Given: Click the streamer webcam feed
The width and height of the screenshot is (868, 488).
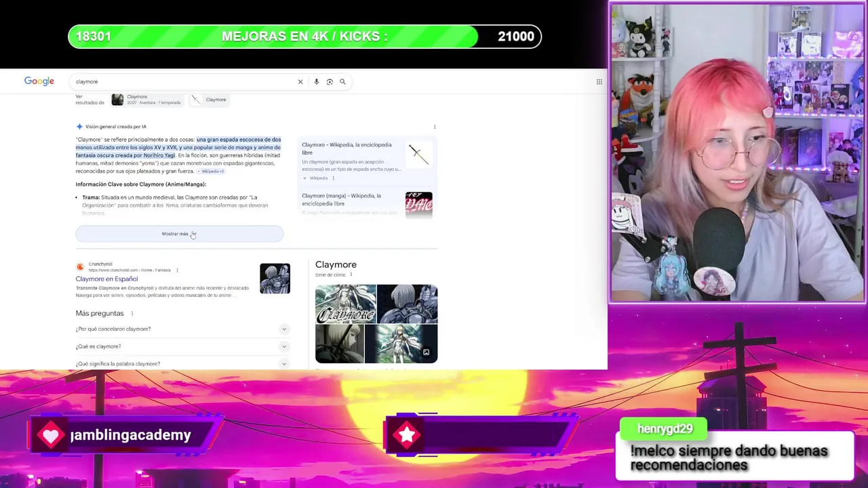Looking at the screenshot, I should (x=737, y=152).
